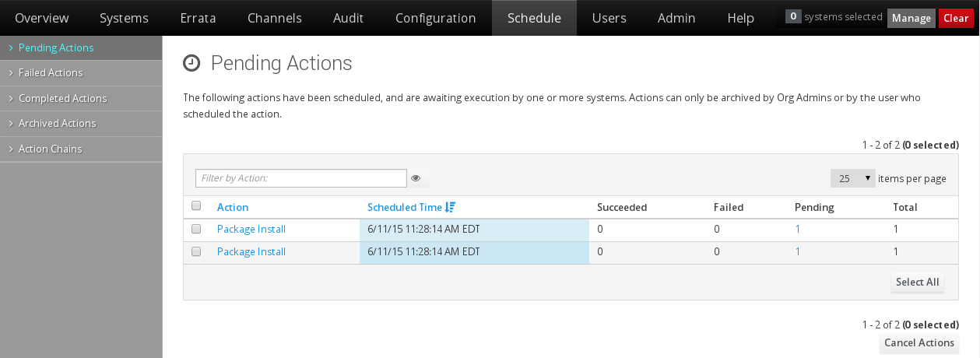
Task: Expand Action Chains in the sidebar
Action: [50, 149]
